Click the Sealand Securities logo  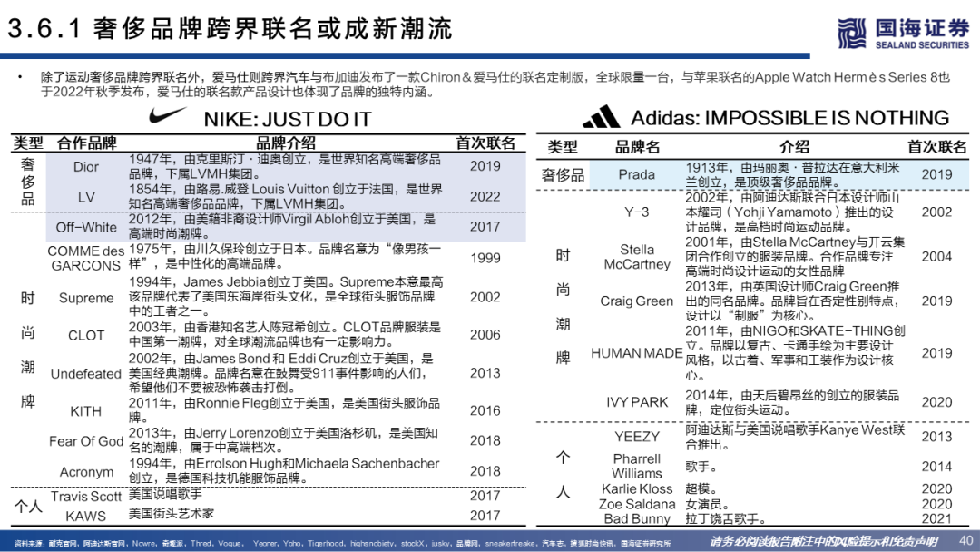click(903, 34)
